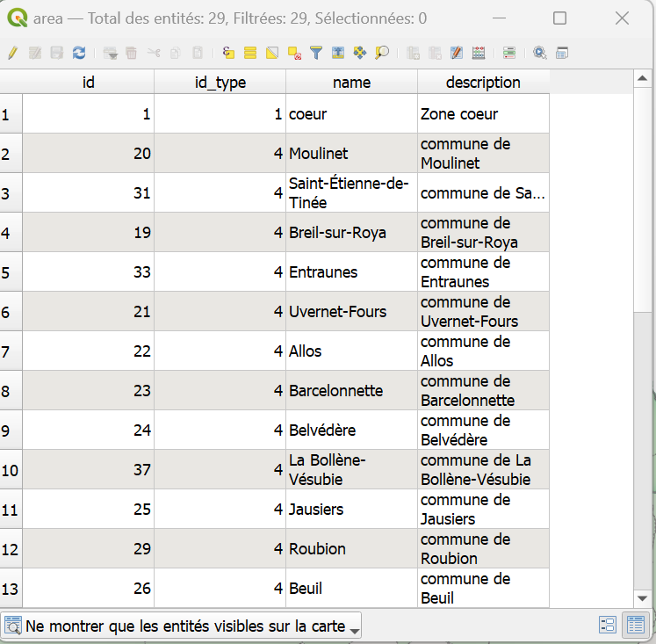The image size is (656, 644).
Task: Move selection to top of table
Action: pyautogui.click(x=338, y=53)
